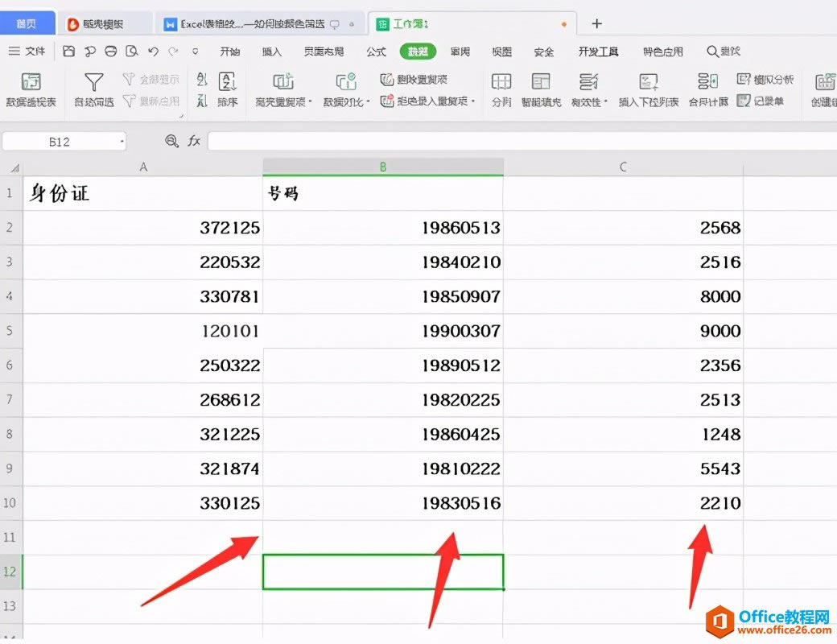Screen dimensions: 837x644
Task: Click the magnifier icon beside fx
Action: [171, 141]
